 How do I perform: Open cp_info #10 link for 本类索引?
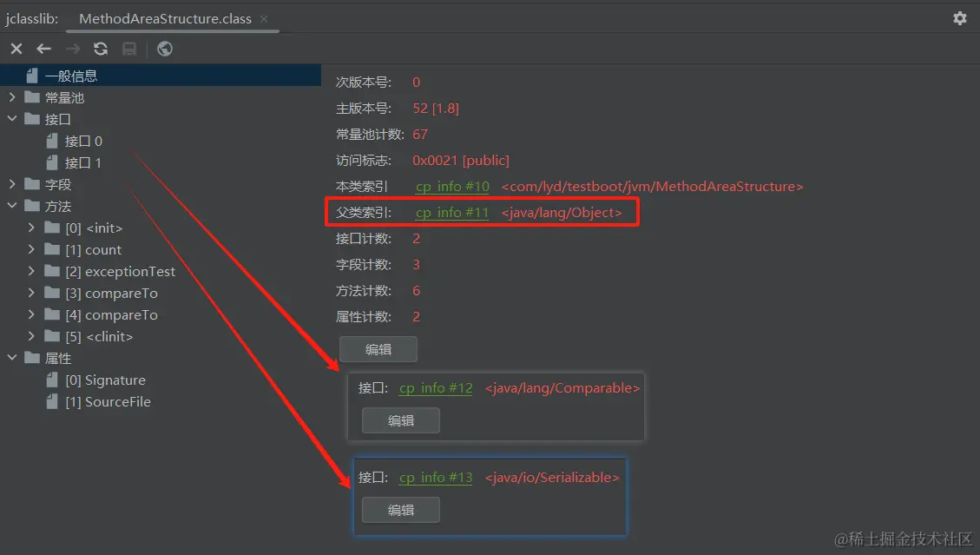(452, 187)
